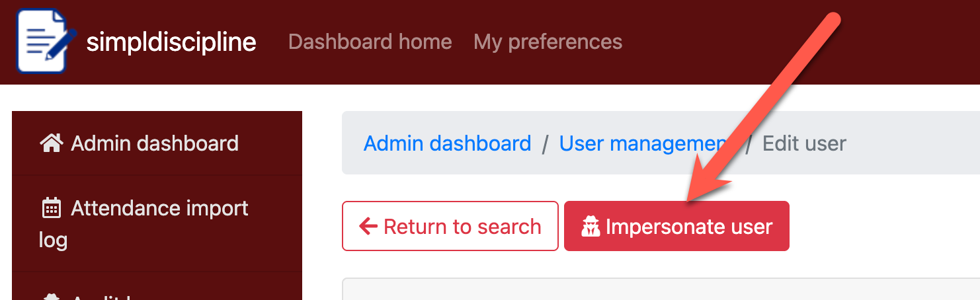Click the gray card header below the buttons
Image resolution: width=980 pixels, height=300 pixels.
(660, 289)
